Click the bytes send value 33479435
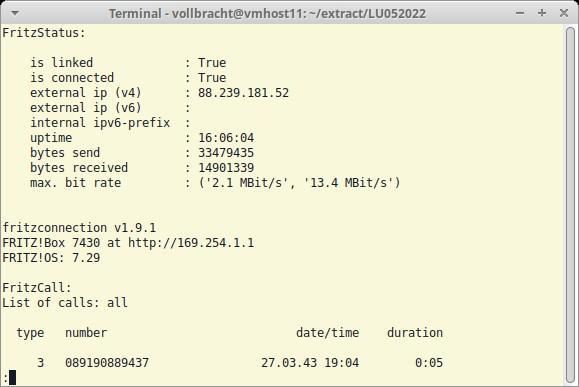Image resolution: width=579 pixels, height=387 pixels. point(226,153)
